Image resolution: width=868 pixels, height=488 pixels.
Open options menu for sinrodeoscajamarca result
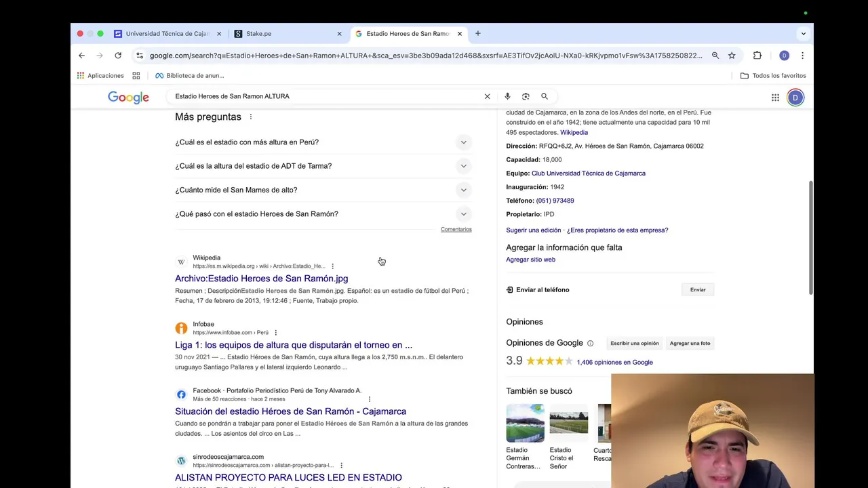click(x=341, y=466)
